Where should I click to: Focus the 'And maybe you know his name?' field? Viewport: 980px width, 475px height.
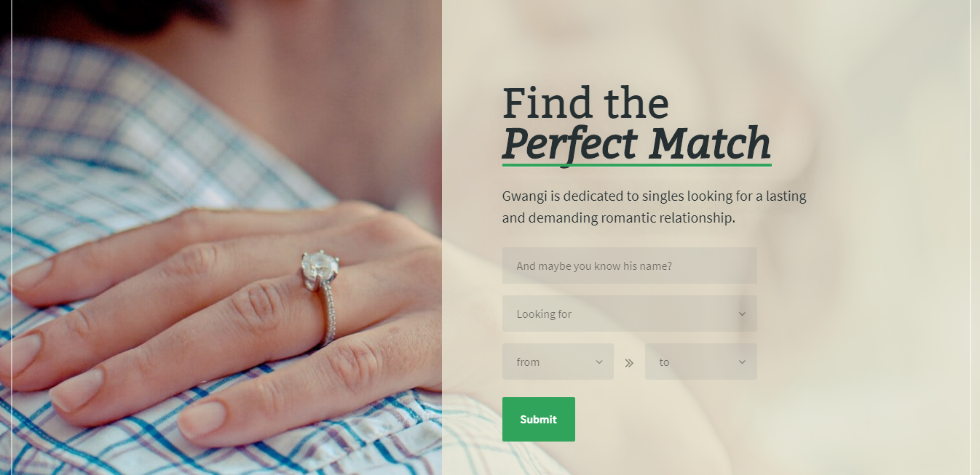pyautogui.click(x=629, y=266)
